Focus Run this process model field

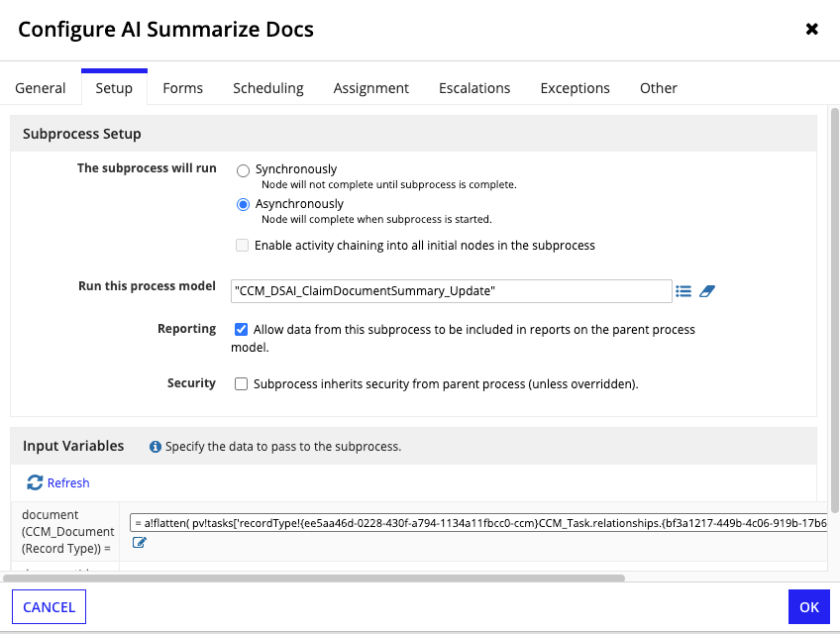tap(451, 291)
